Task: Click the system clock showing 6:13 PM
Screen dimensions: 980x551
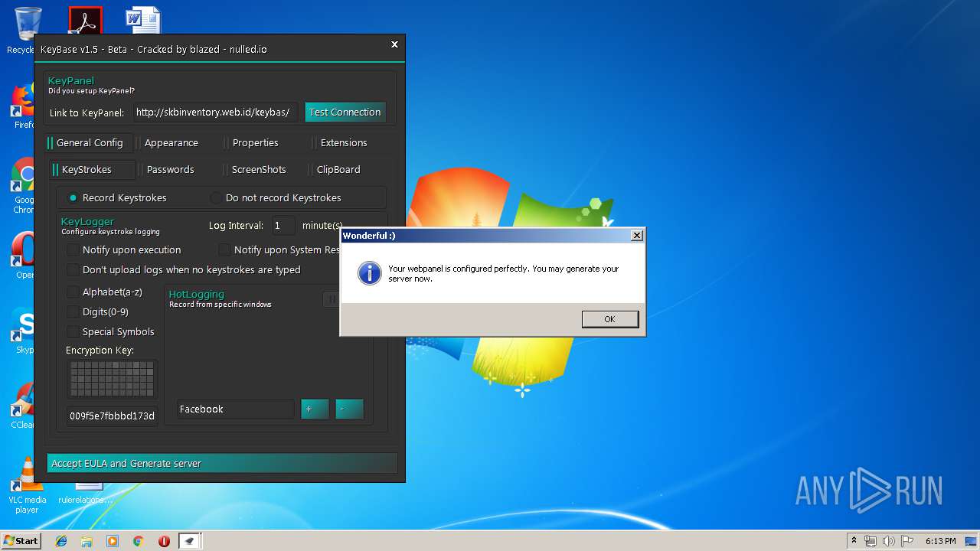Action: [940, 541]
